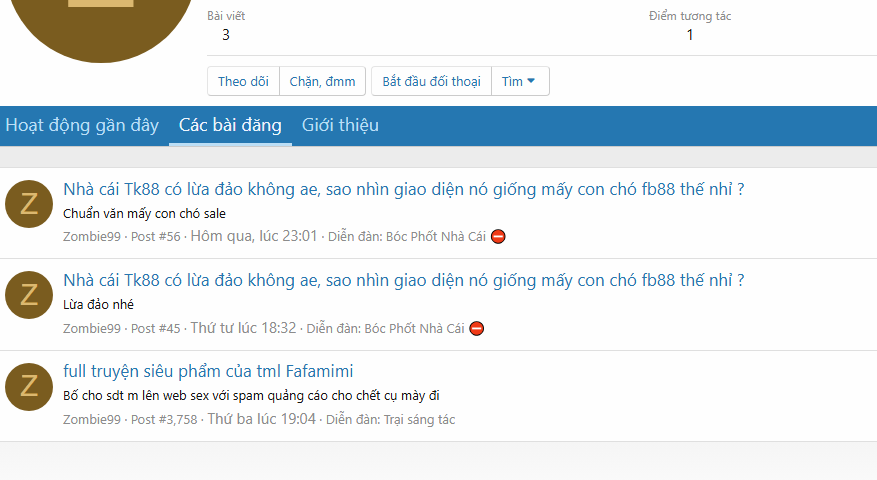877x480 pixels.
Task: Click the red restricted icon on Post #56 row
Action: (498, 237)
